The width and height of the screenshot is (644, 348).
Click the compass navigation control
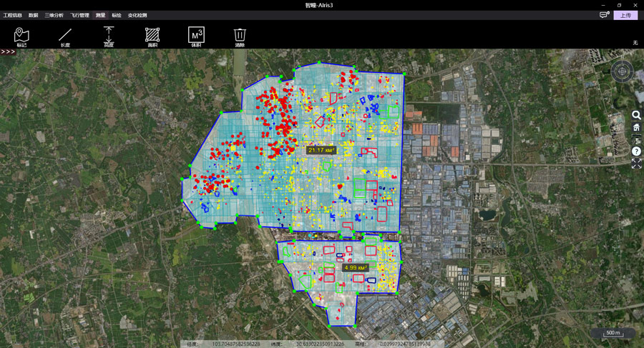pos(622,71)
